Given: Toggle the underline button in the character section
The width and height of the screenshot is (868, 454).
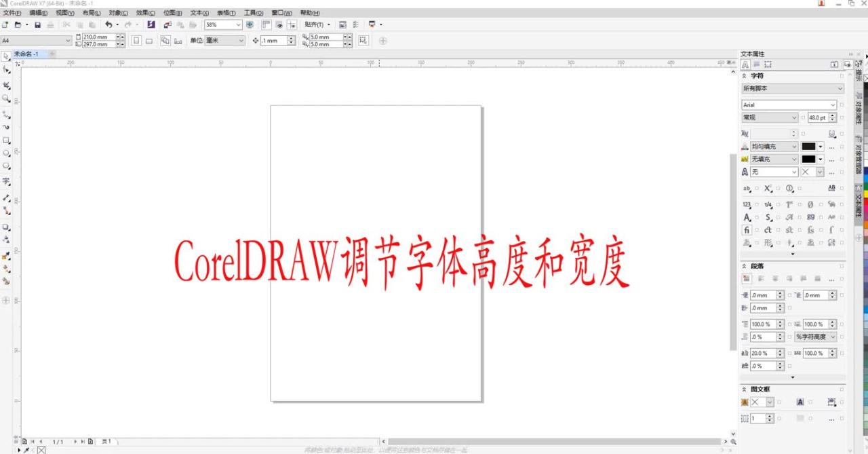Looking at the screenshot, I should (x=831, y=134).
